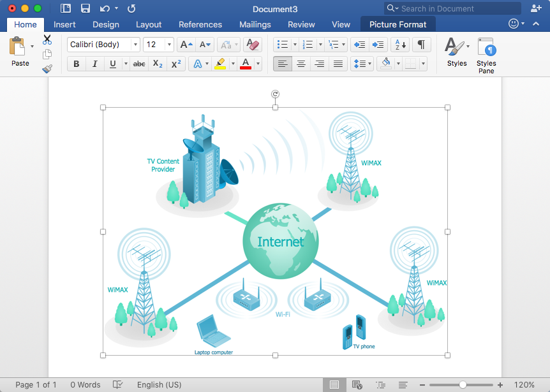550x392 pixels.
Task: Click the Cut scissors icon
Action: coord(47,40)
